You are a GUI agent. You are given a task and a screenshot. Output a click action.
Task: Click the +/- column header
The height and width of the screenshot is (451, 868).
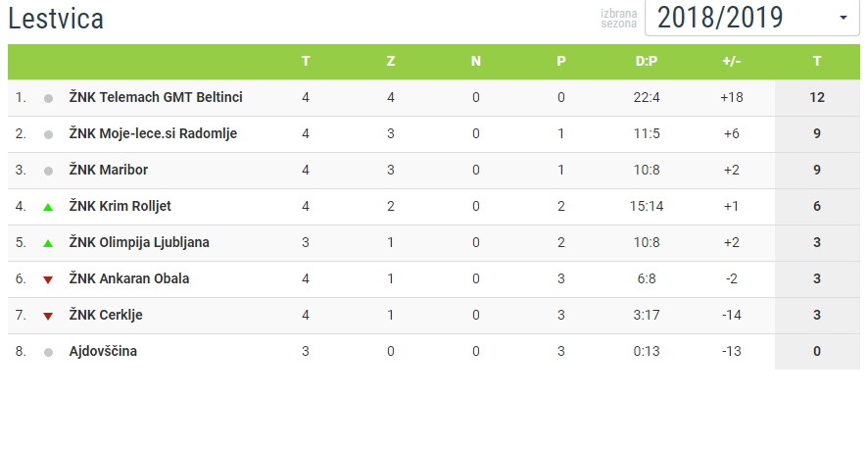tap(731, 61)
